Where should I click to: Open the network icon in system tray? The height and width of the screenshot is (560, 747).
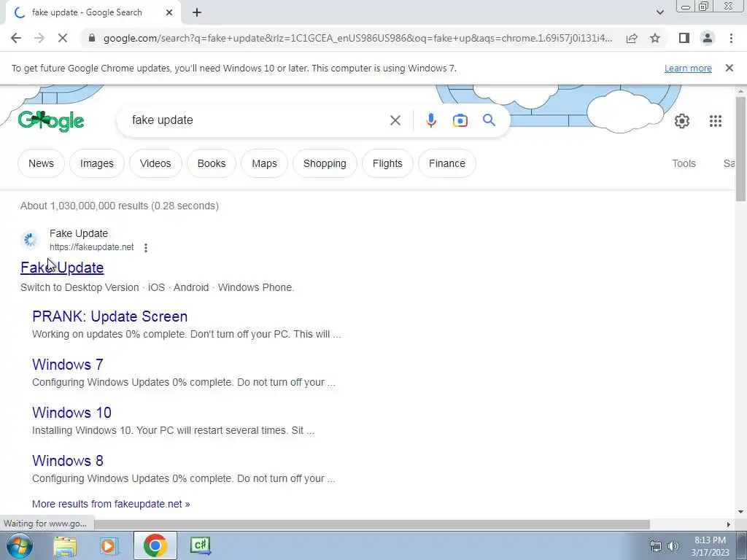pos(656,546)
